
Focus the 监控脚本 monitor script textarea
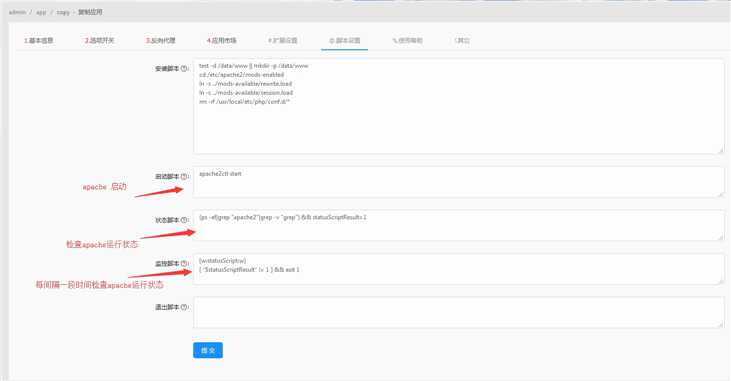(459, 269)
